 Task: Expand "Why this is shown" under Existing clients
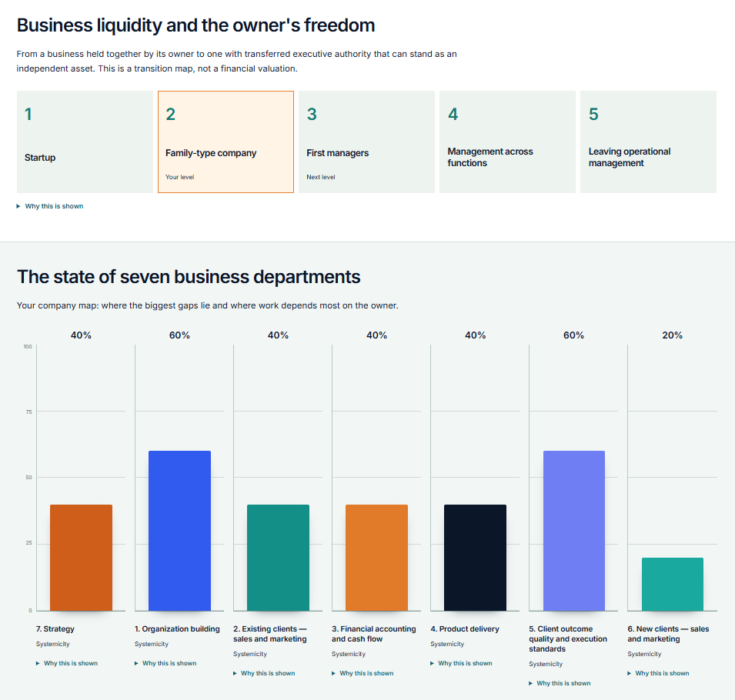(264, 673)
